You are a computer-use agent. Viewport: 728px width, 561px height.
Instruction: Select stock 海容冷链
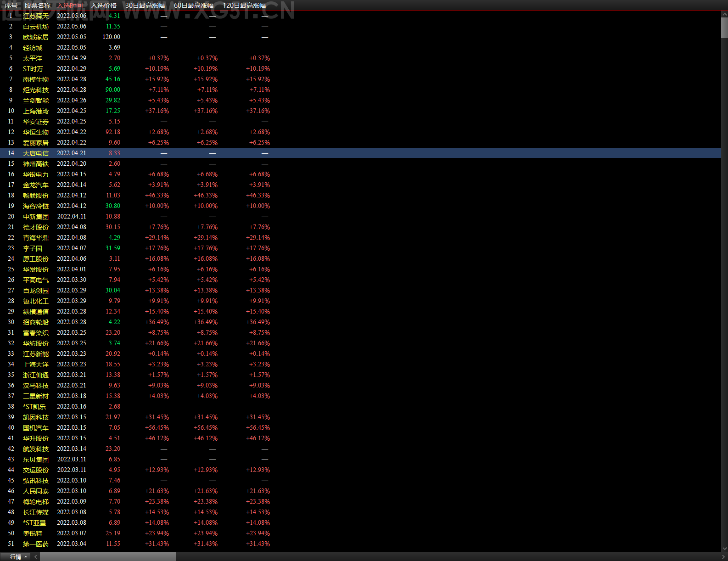pyautogui.click(x=36, y=206)
